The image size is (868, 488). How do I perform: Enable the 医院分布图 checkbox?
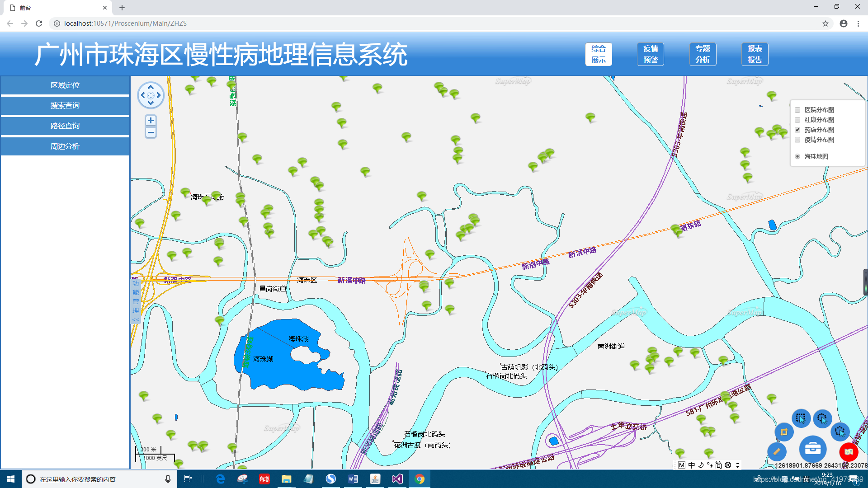(x=797, y=110)
